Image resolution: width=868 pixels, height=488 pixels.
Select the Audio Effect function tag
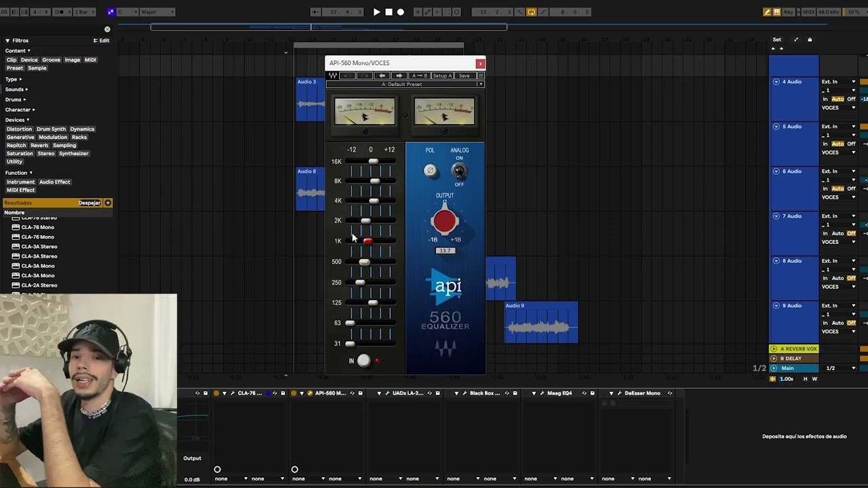(x=54, y=182)
